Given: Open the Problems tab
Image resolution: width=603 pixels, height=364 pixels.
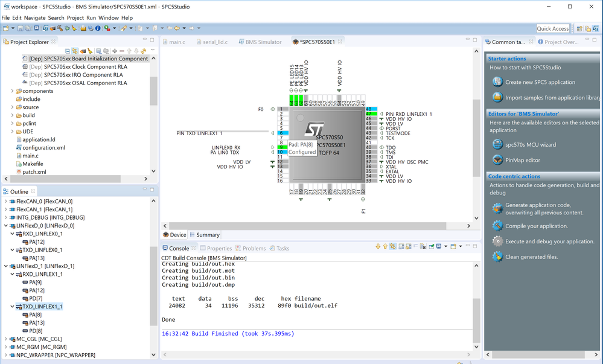Looking at the screenshot, I should (x=250, y=248).
